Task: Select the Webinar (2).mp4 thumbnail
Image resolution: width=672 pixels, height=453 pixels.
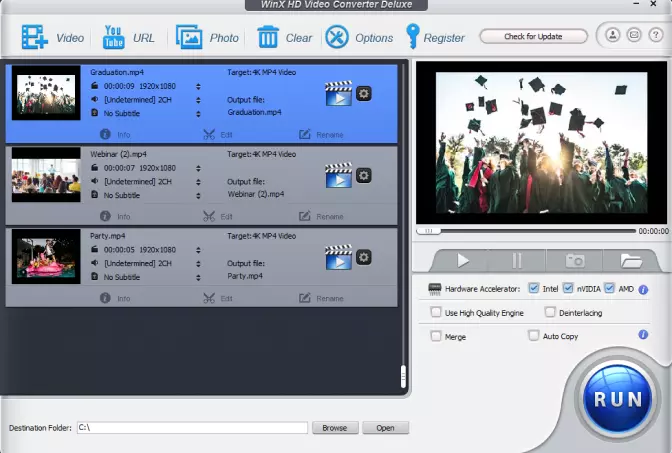Action: pos(46,174)
